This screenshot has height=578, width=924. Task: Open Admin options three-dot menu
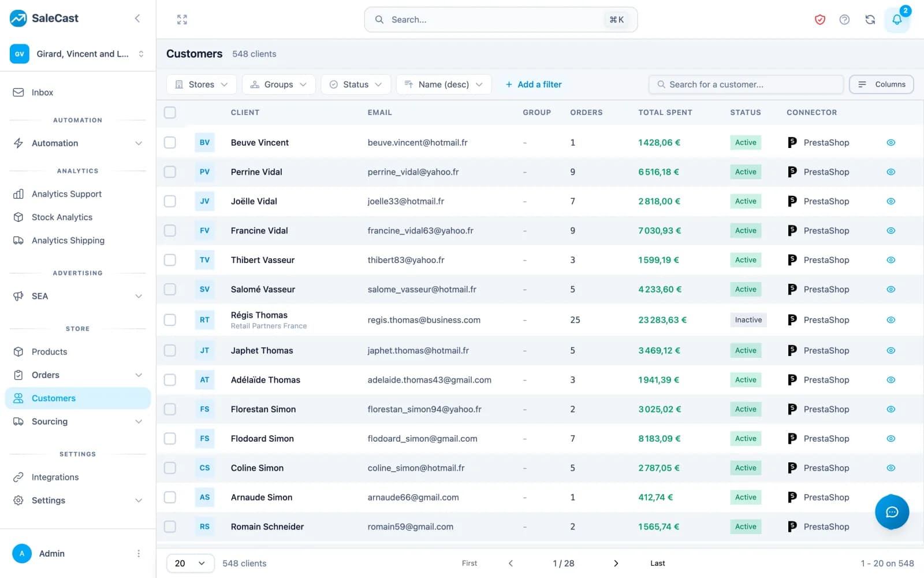[x=139, y=553]
